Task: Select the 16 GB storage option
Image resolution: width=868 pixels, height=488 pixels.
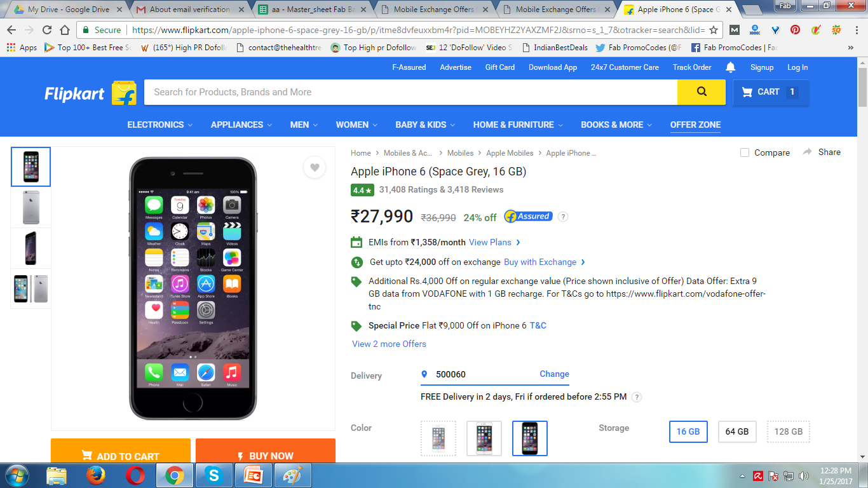Action: pos(688,431)
